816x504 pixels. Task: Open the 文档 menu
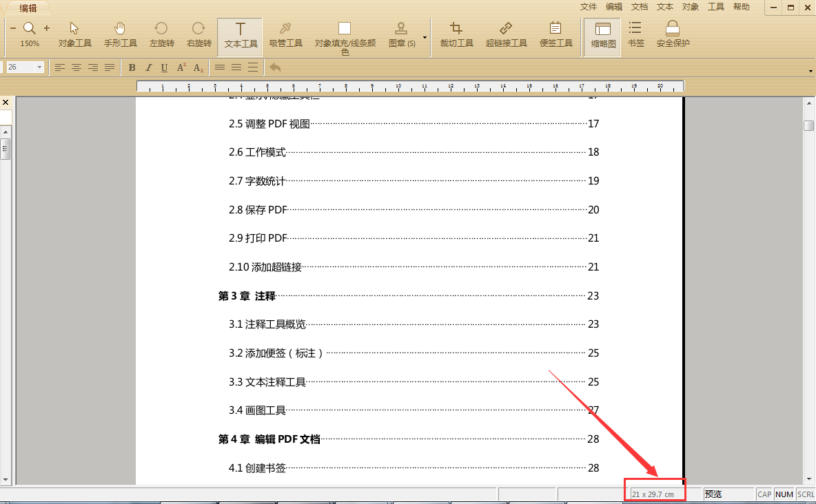coord(640,7)
